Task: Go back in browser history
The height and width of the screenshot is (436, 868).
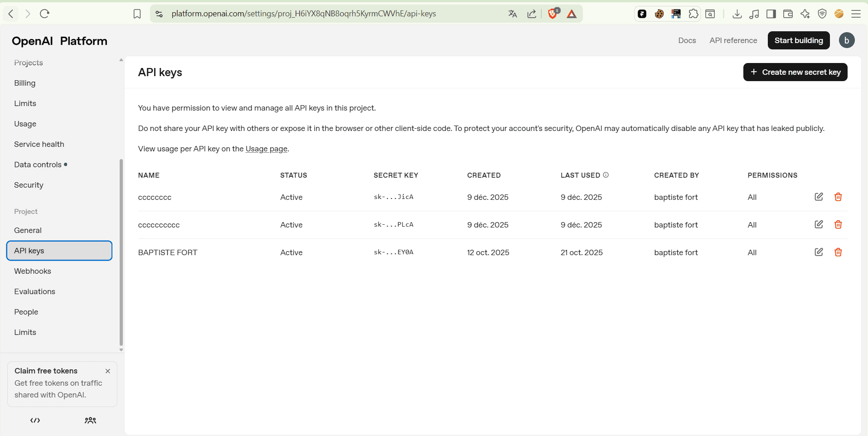Action: 11,14
